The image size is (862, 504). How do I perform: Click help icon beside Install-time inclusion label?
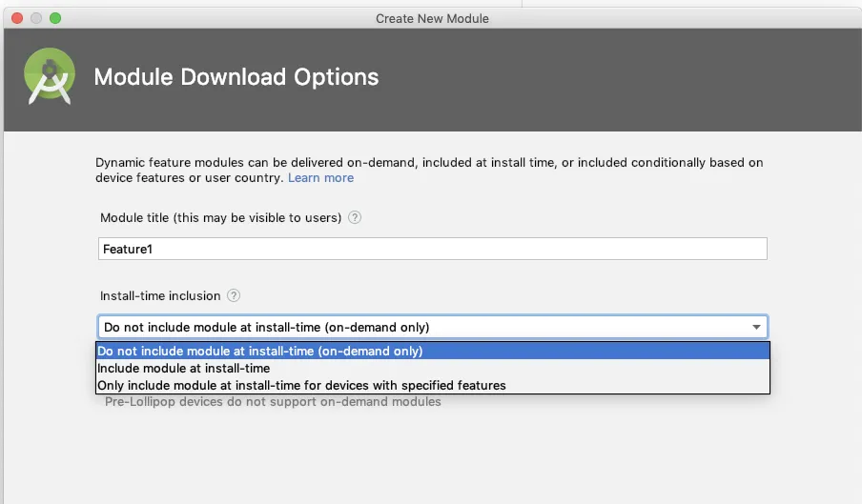point(234,296)
